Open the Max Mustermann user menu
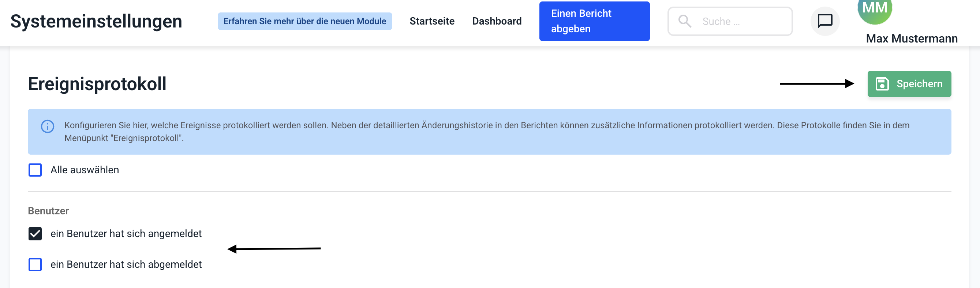 click(912, 38)
